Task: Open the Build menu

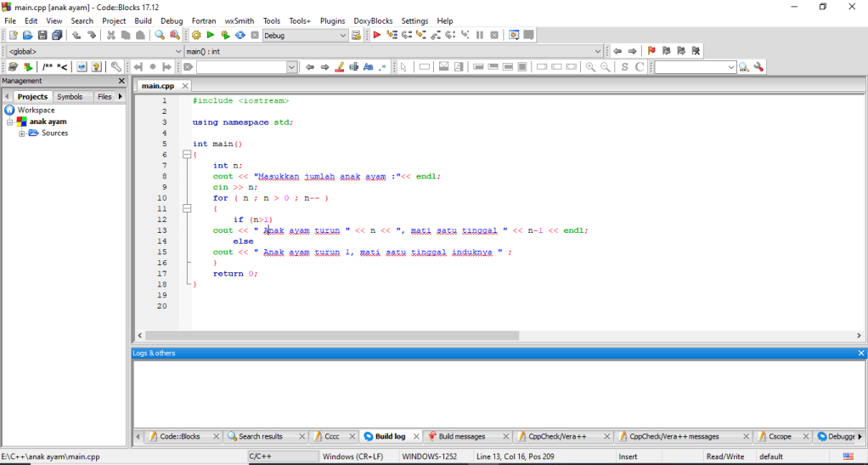Action: (143, 20)
